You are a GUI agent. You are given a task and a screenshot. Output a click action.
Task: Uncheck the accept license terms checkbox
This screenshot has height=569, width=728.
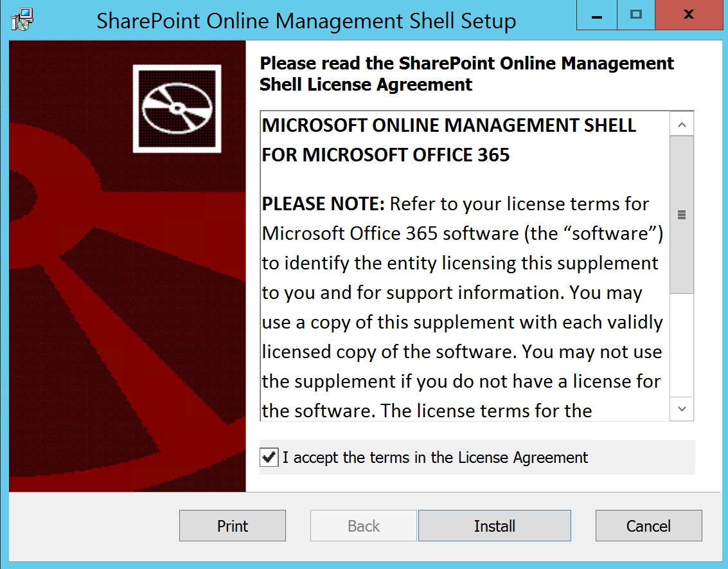[x=269, y=457]
